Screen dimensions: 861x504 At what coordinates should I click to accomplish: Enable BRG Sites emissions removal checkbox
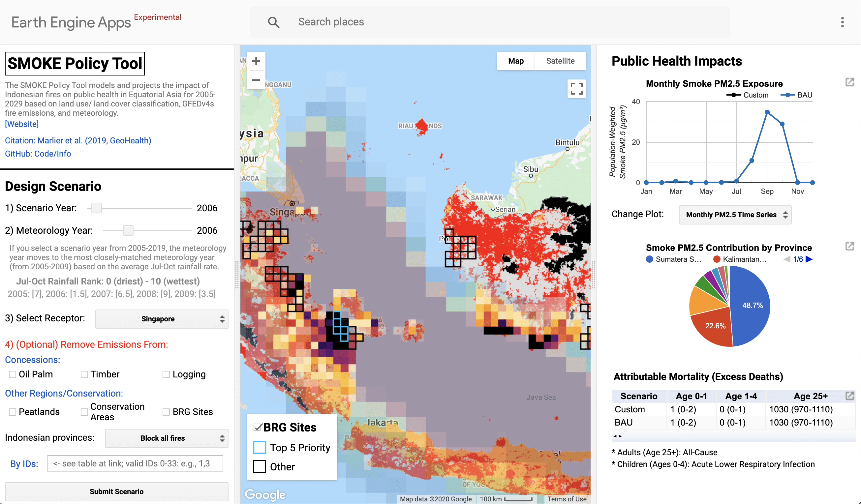click(x=167, y=412)
